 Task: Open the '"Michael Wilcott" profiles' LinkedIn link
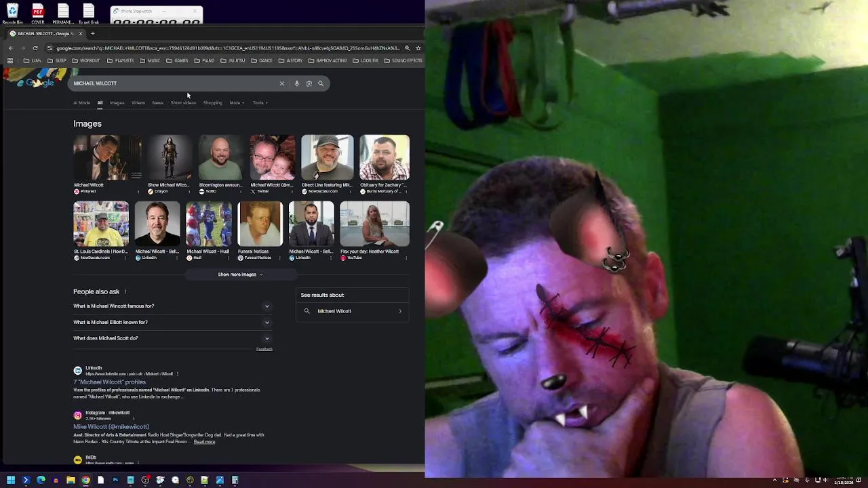pos(110,382)
